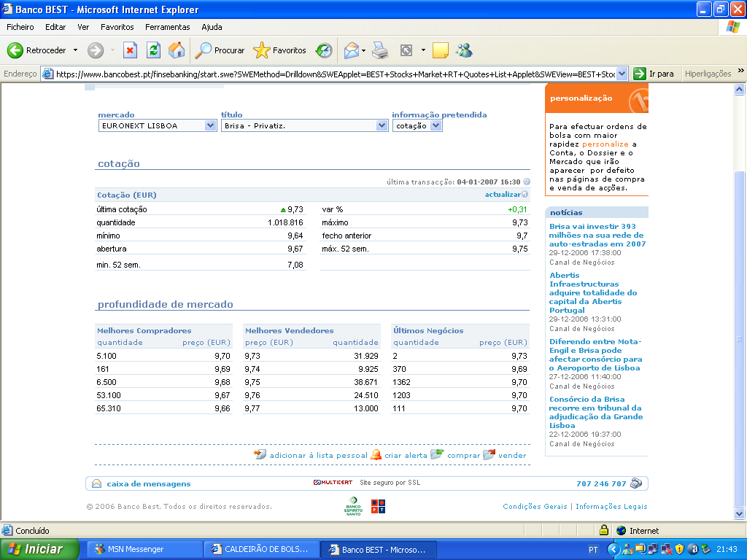
Task: Stop loading with the red X icon
Action: point(130,50)
